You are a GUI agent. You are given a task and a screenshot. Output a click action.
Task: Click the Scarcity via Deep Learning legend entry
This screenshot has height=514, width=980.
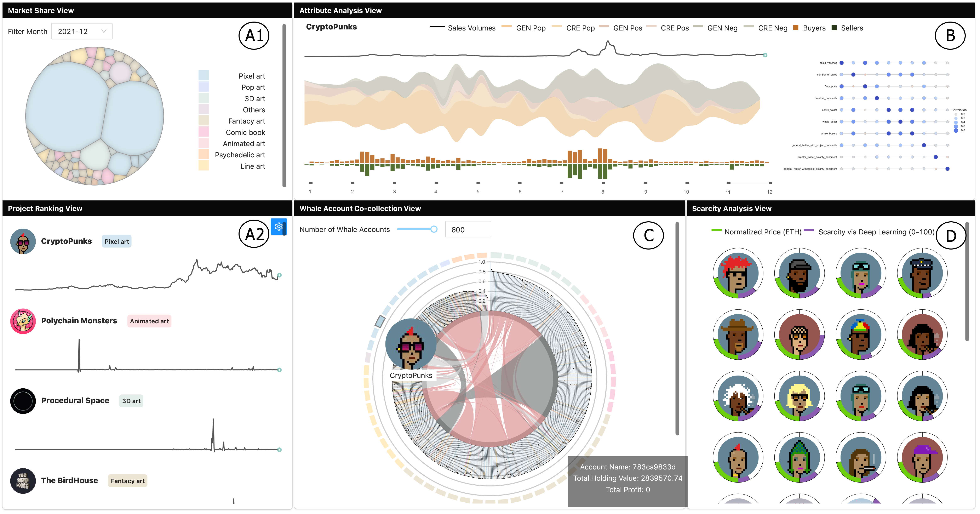(x=869, y=232)
